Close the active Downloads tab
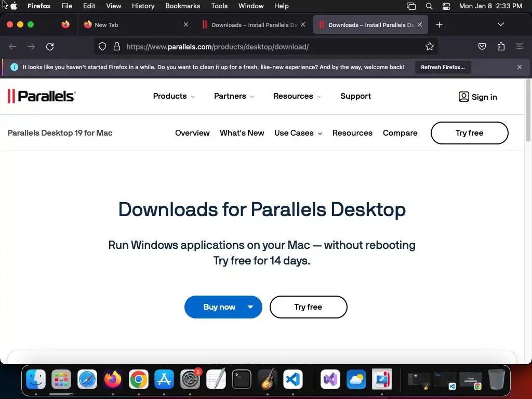Image resolution: width=532 pixels, height=399 pixels. tap(420, 24)
